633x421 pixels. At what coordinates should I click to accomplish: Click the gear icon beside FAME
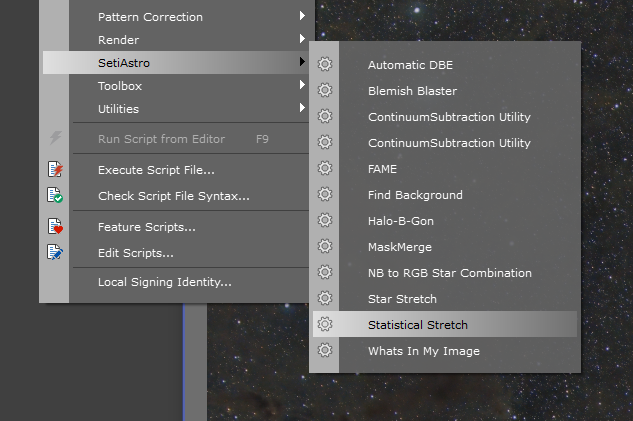coord(324,169)
